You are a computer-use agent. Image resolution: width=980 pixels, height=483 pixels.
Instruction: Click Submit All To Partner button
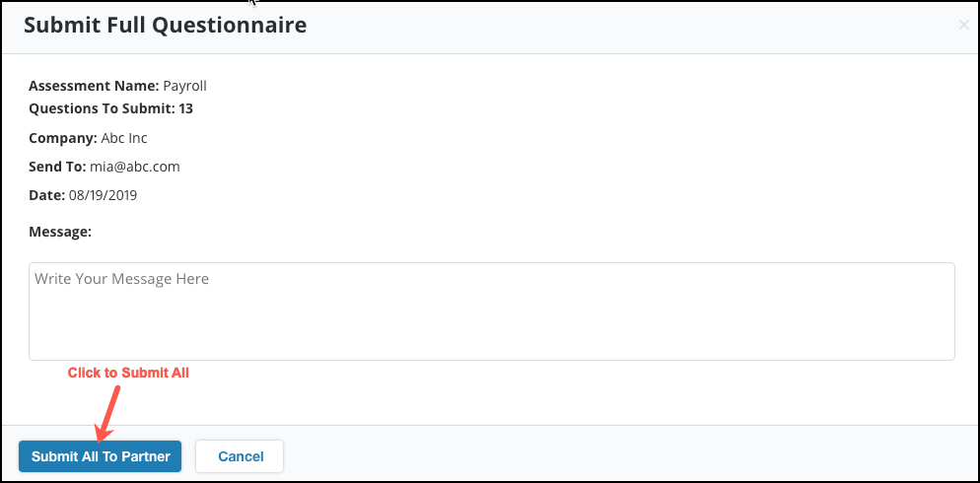coord(100,456)
